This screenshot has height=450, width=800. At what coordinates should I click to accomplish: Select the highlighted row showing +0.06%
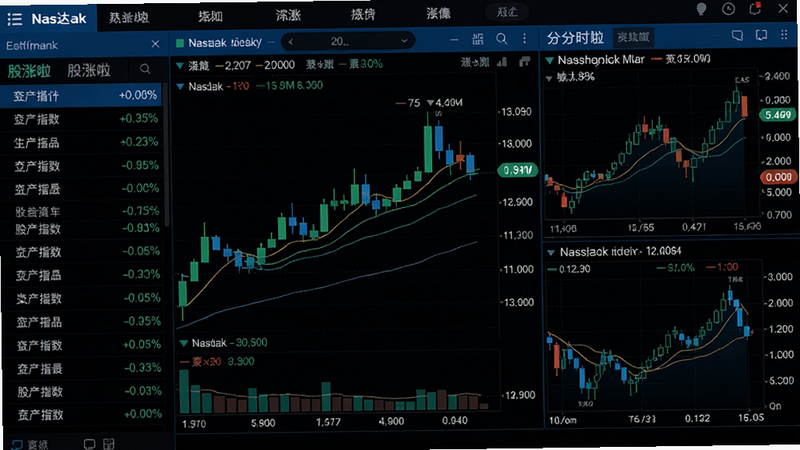point(82,95)
